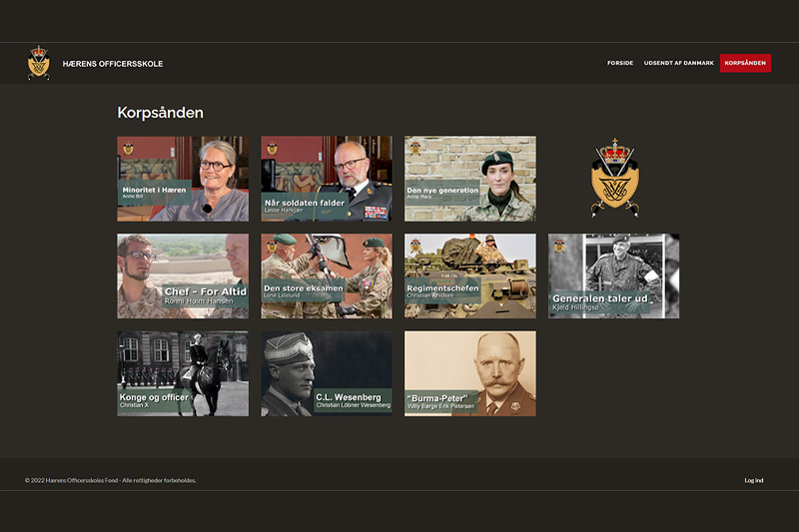Click the crest logo in the header
This screenshot has width=799, height=532.
(38, 63)
